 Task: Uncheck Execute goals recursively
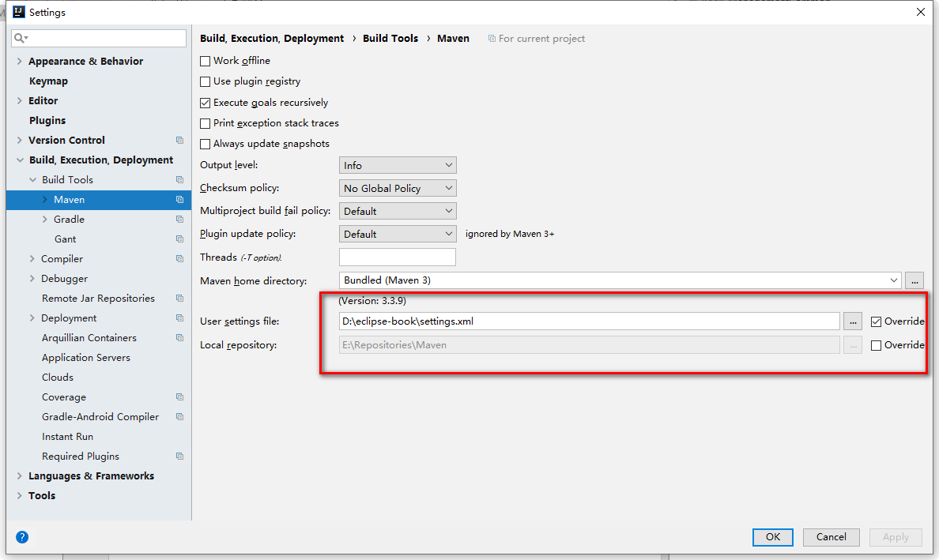205,103
